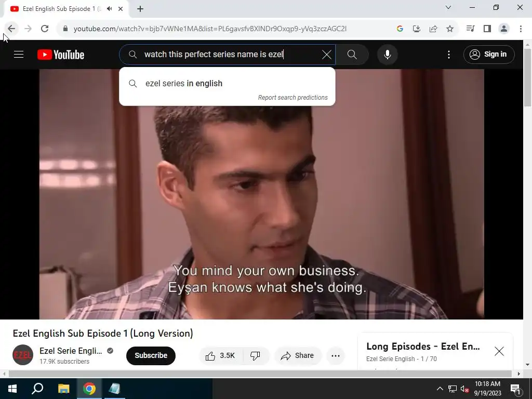Viewport: 532px width, 399px height.
Task: Share this Ezel video
Action: (x=297, y=355)
